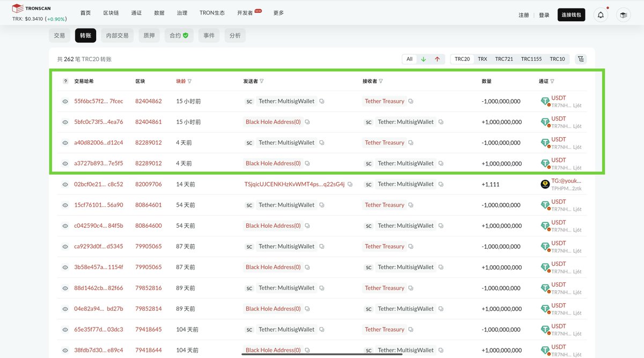Open the 开发者 navigation menu
The width and height of the screenshot is (644, 358).
(245, 13)
